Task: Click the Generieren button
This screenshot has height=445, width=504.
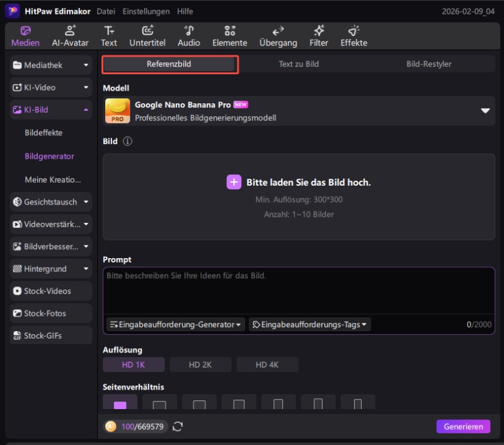Action: [462, 427]
